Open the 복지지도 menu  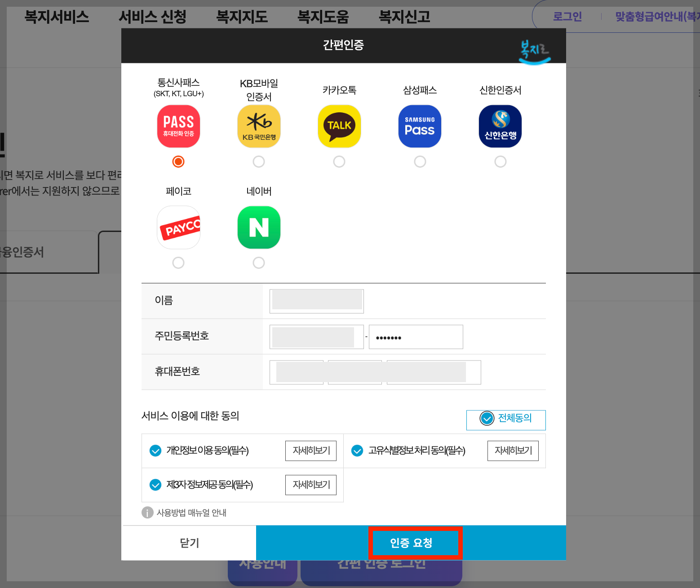point(242,17)
